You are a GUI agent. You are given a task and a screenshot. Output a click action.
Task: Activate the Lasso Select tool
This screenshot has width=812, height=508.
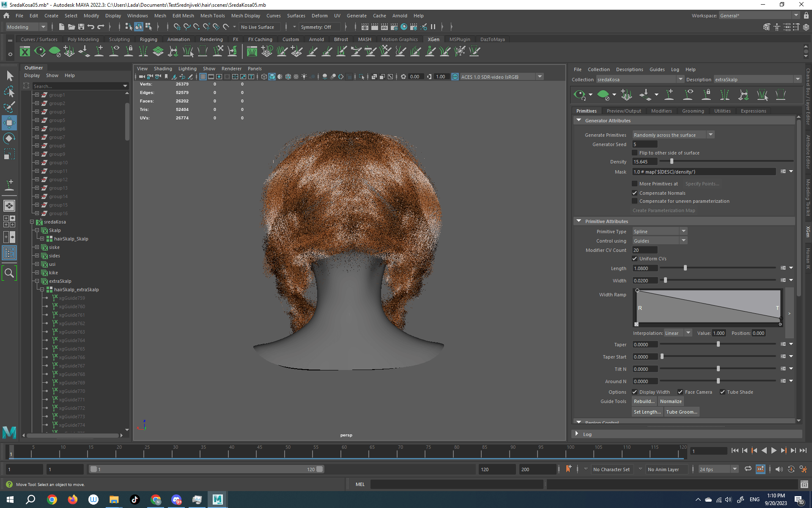pyautogui.click(x=9, y=91)
